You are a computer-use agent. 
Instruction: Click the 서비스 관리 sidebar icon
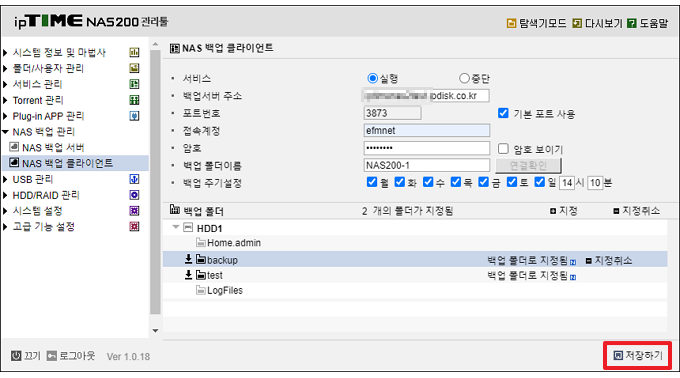tap(134, 84)
